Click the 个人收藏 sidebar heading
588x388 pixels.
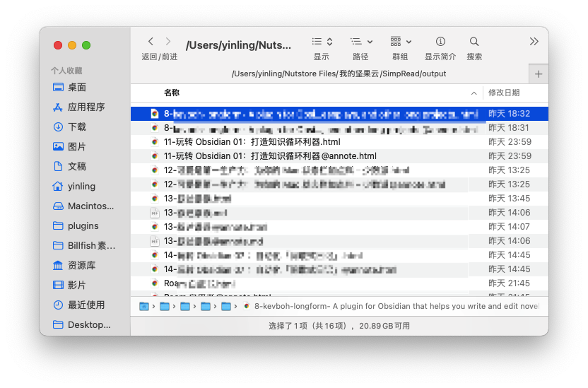(66, 71)
